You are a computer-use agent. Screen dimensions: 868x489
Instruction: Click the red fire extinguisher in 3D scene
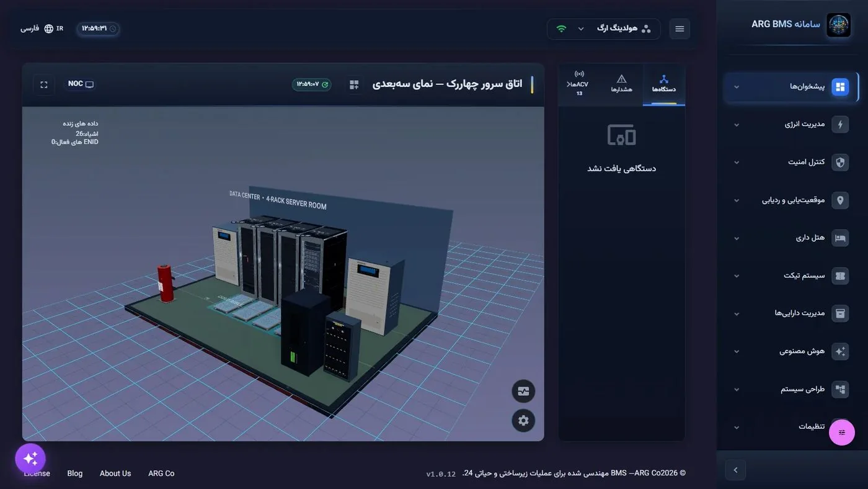point(166,284)
